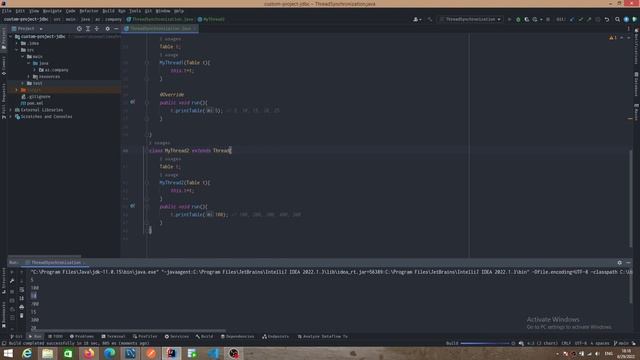Viewport: 640px width, 360px height.
Task: Click the Search Everywhere magnifier icon
Action: click(x=617, y=19)
